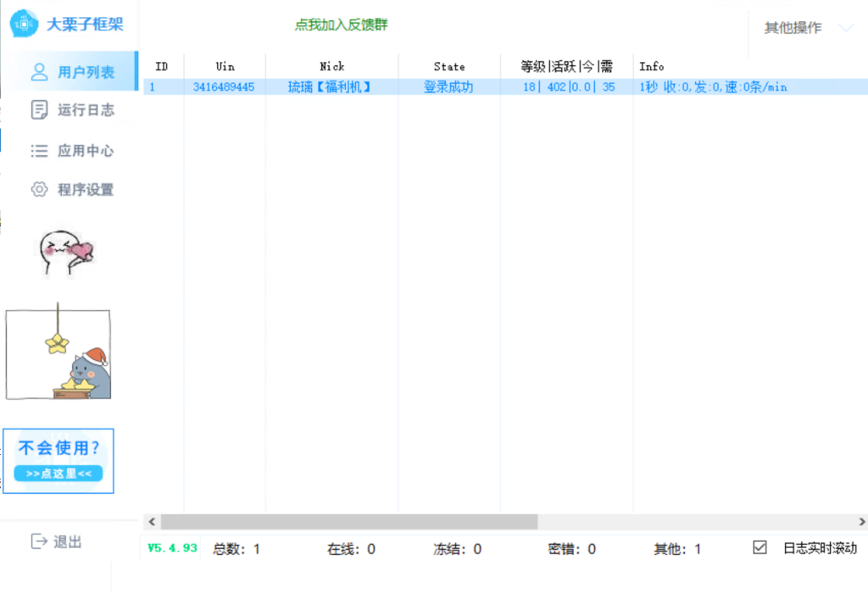Select the user row 琉璃【福利机】

331,87
